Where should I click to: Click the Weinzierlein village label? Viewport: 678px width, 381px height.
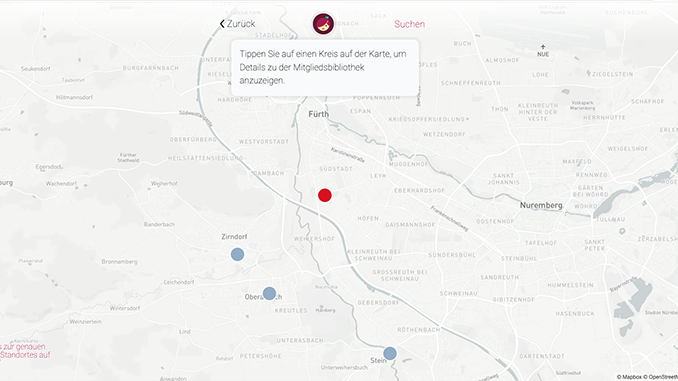pos(85,322)
